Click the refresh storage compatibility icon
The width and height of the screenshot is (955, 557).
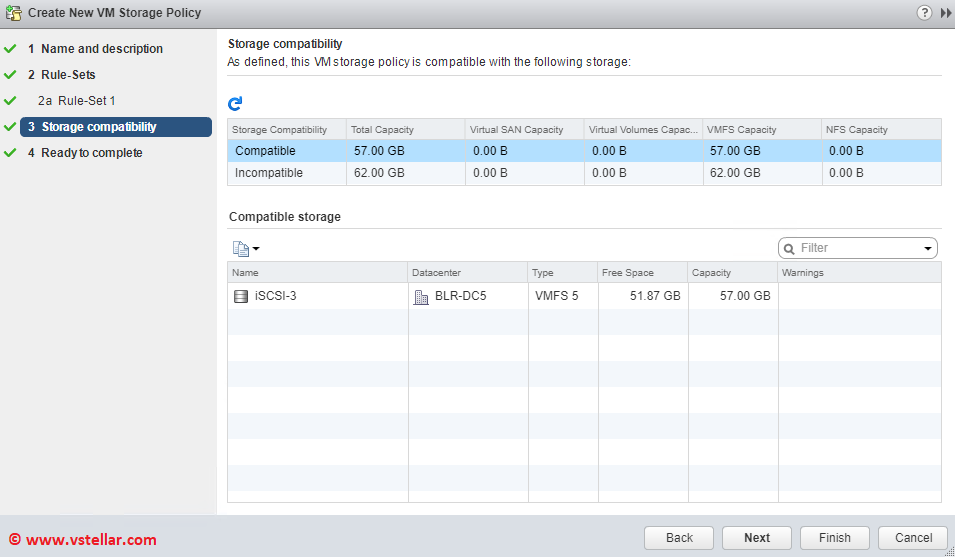[235, 103]
